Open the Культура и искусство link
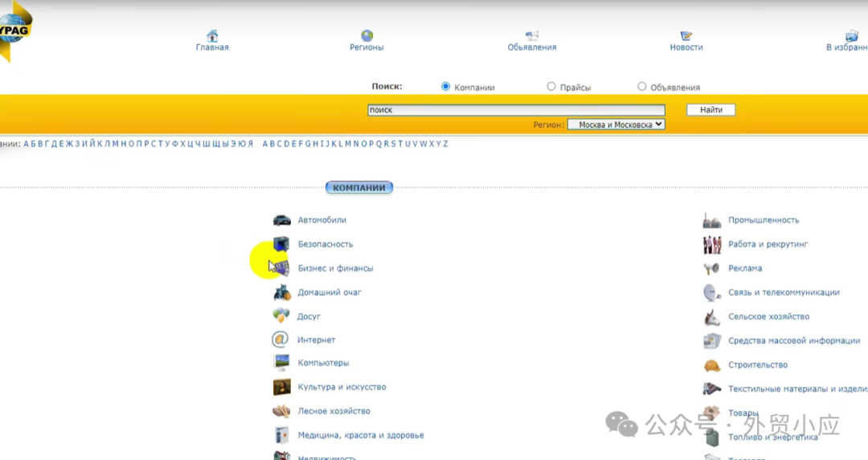Screen dimensions: 868x460 (342, 387)
